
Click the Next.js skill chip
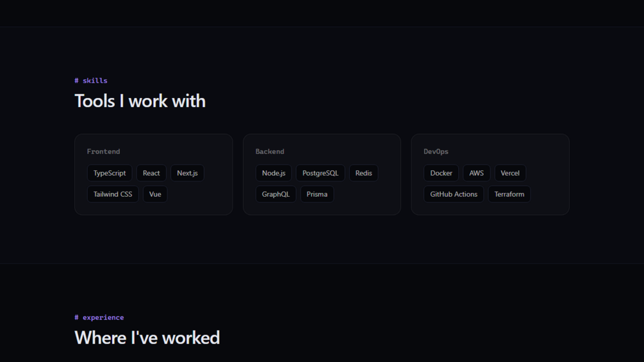tap(187, 173)
